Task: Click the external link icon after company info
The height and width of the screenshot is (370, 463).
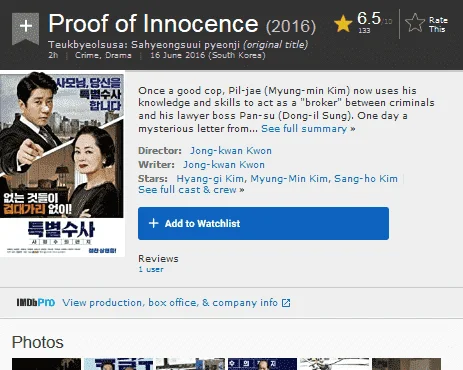Action: click(x=286, y=303)
